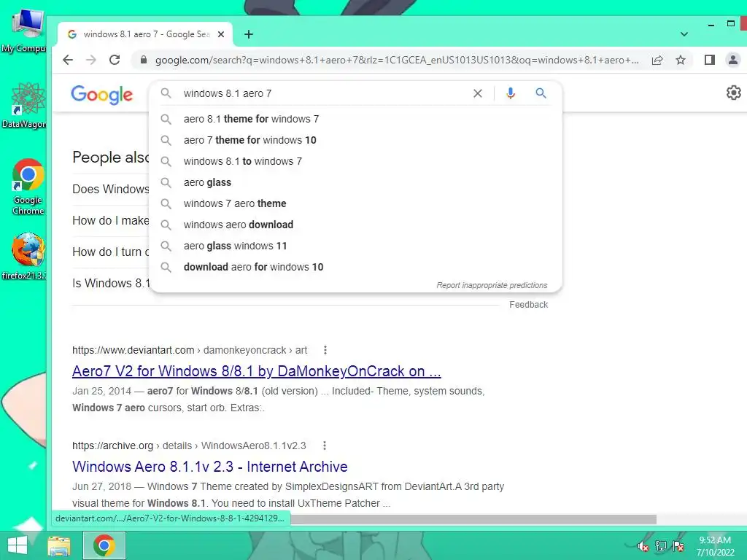This screenshot has width=747, height=560.
Task: Click the Chrome taskbar icon
Action: coord(104,545)
